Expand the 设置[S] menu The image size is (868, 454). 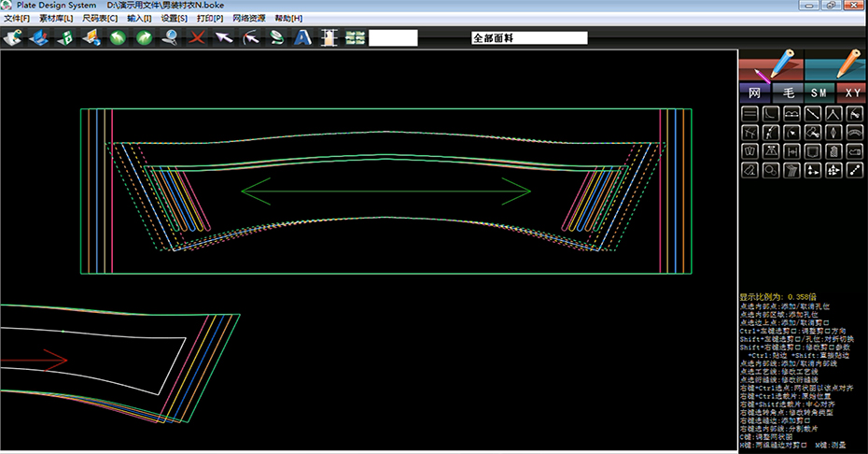[174, 19]
